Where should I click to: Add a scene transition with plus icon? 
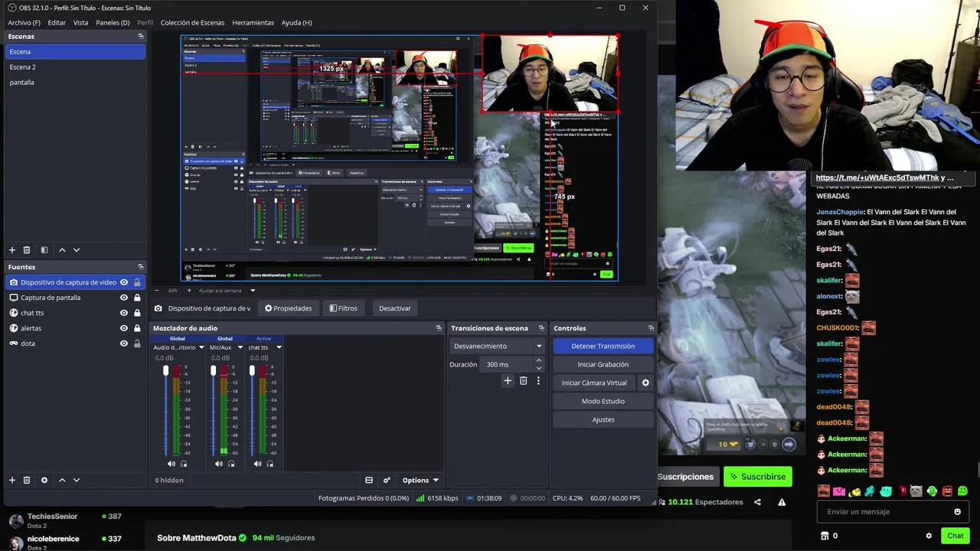tap(508, 380)
